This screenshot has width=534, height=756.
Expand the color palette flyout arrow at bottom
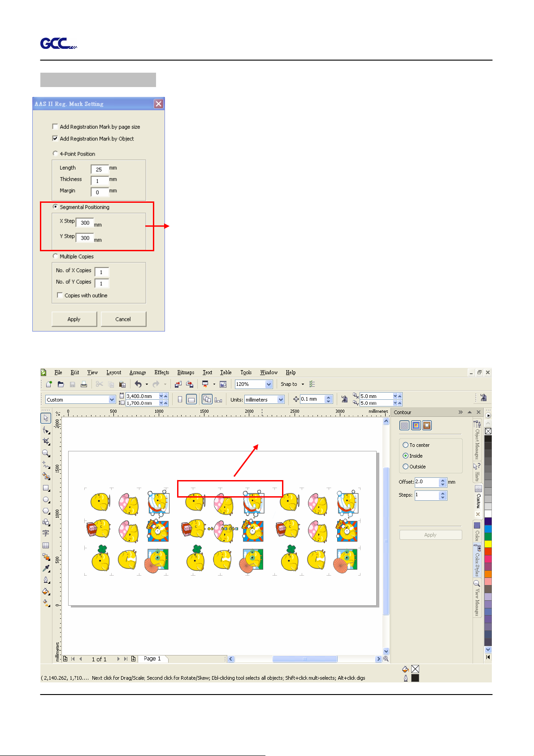pos(488,657)
